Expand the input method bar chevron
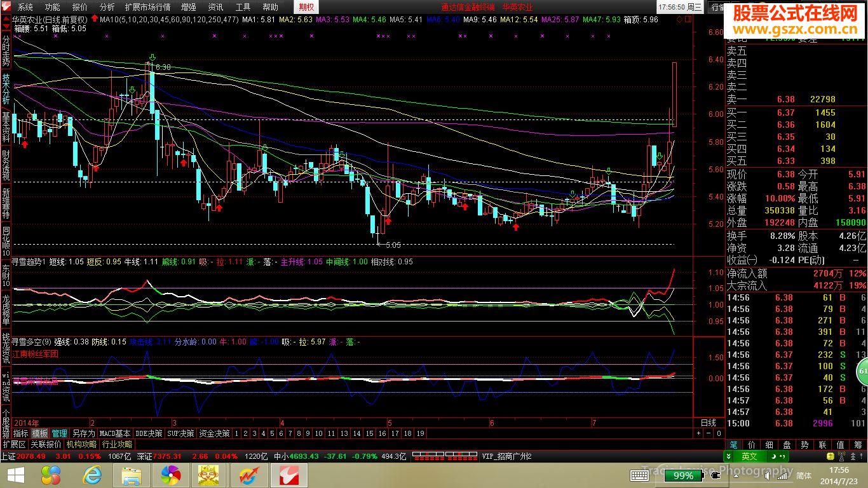 click(x=728, y=456)
